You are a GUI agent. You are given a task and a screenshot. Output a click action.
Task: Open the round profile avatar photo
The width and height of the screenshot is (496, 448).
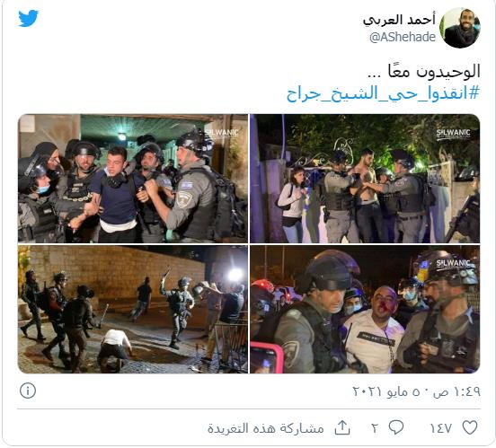462,28
